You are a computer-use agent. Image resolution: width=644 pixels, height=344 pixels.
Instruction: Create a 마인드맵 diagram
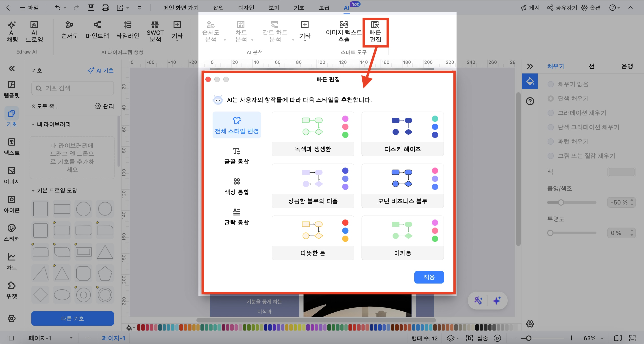(97, 31)
